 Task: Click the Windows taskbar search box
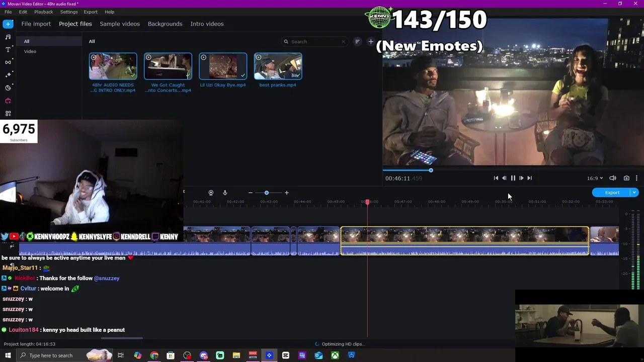pos(64,355)
